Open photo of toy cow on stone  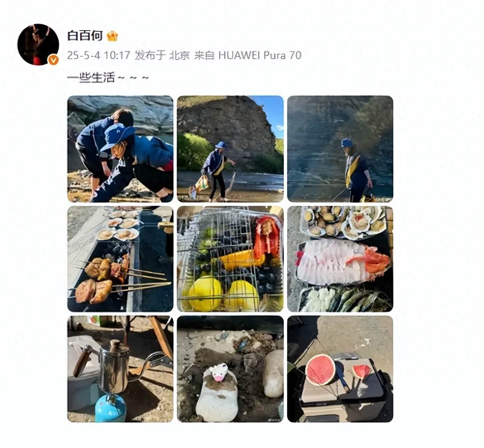click(x=230, y=369)
